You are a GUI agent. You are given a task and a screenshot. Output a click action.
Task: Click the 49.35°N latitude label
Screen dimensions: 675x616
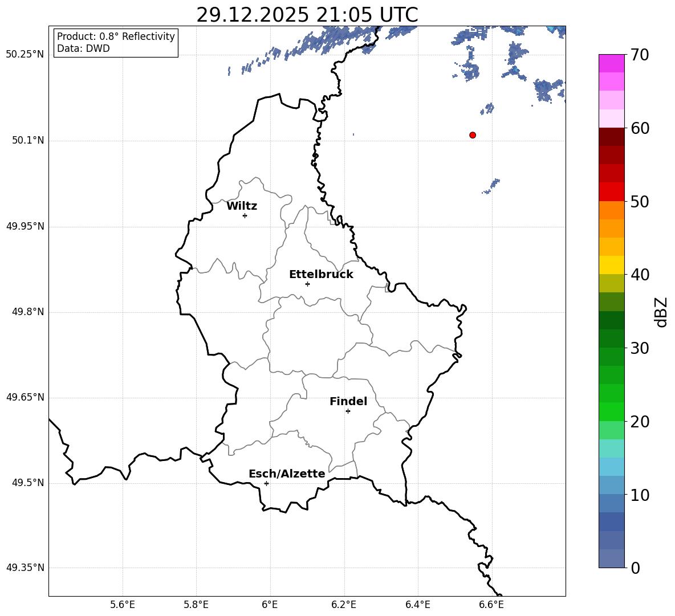pyautogui.click(x=25, y=568)
